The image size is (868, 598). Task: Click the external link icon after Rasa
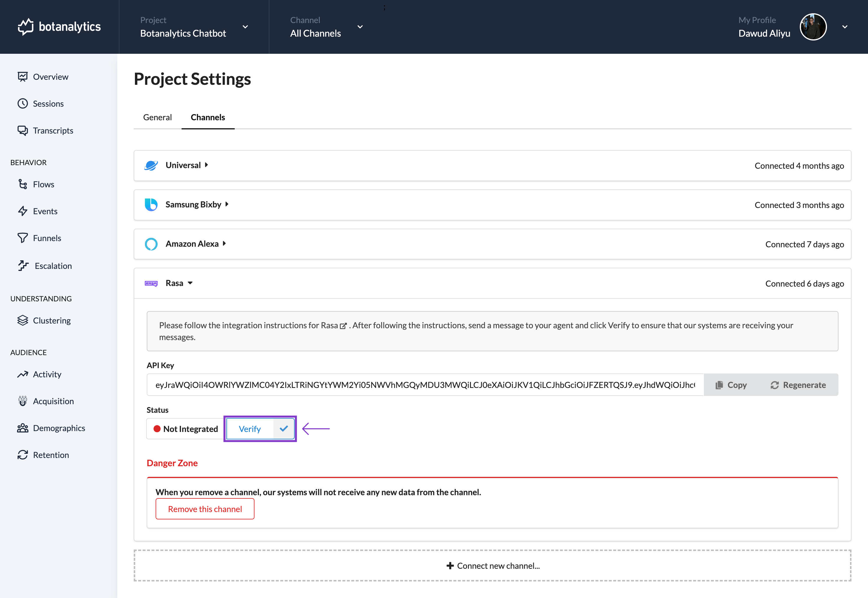click(x=343, y=326)
